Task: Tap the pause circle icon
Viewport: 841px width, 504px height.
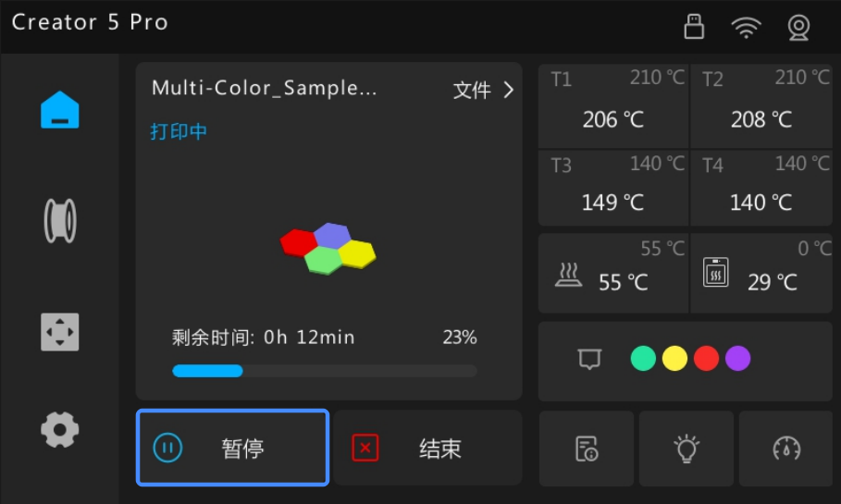Action: (167, 448)
